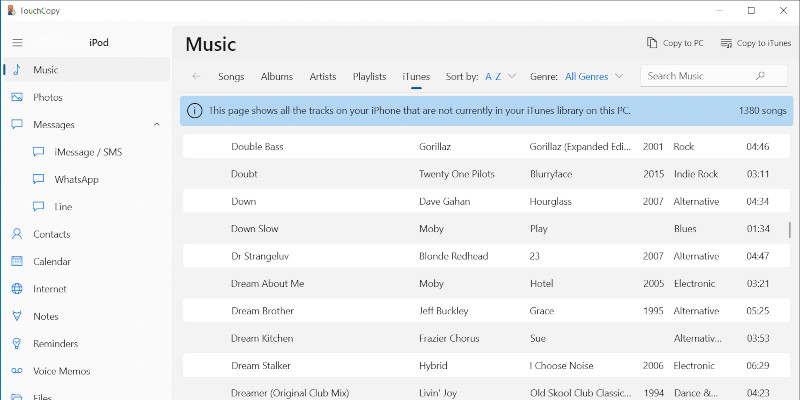
Task: Click the Reminders checkmark icon
Action: (x=17, y=343)
